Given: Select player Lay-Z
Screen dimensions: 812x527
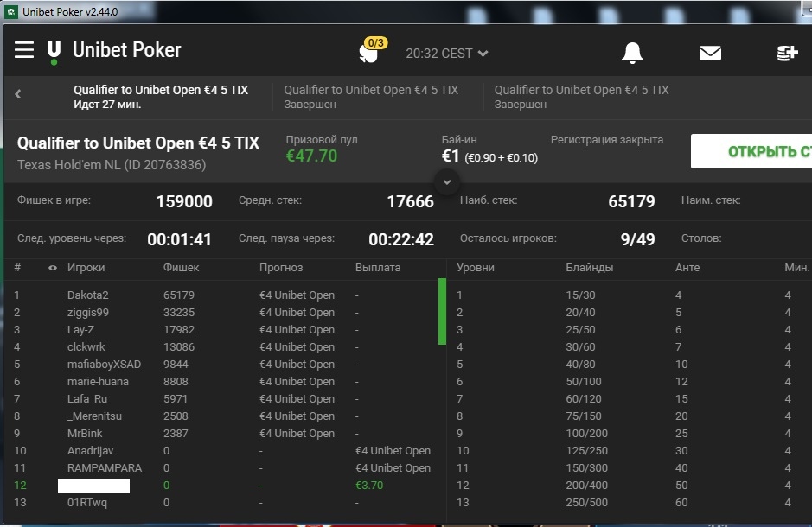Looking at the screenshot, I should (x=80, y=329).
